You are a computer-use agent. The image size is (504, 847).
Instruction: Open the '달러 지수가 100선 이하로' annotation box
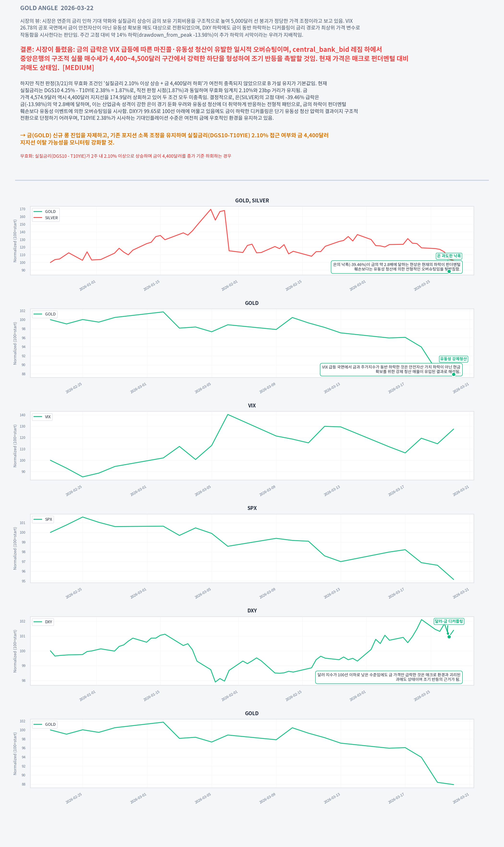tap(389, 677)
